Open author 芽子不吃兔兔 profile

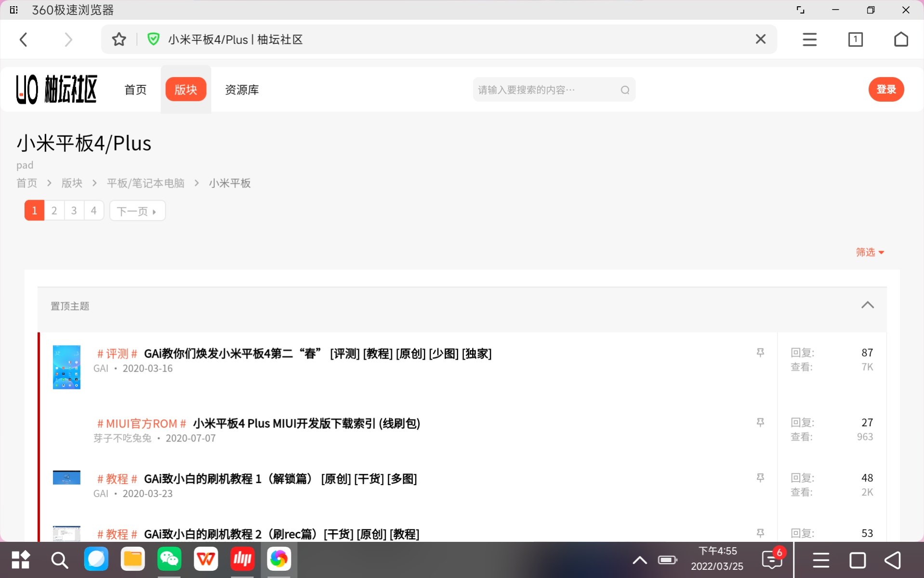pyautogui.click(x=122, y=438)
